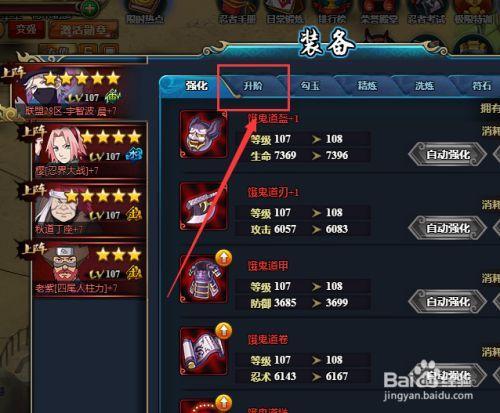Click 自动强化 button for 饿鬼道盔

pyautogui.click(x=448, y=155)
